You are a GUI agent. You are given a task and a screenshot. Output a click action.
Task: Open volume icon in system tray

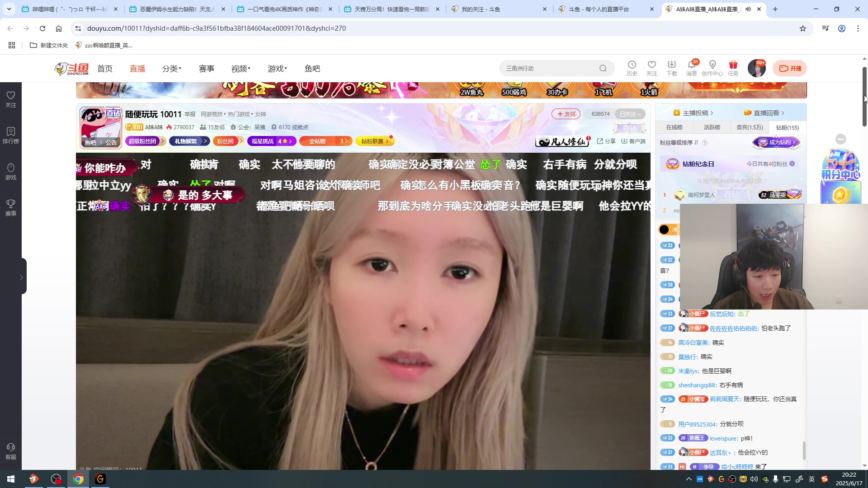point(754,479)
